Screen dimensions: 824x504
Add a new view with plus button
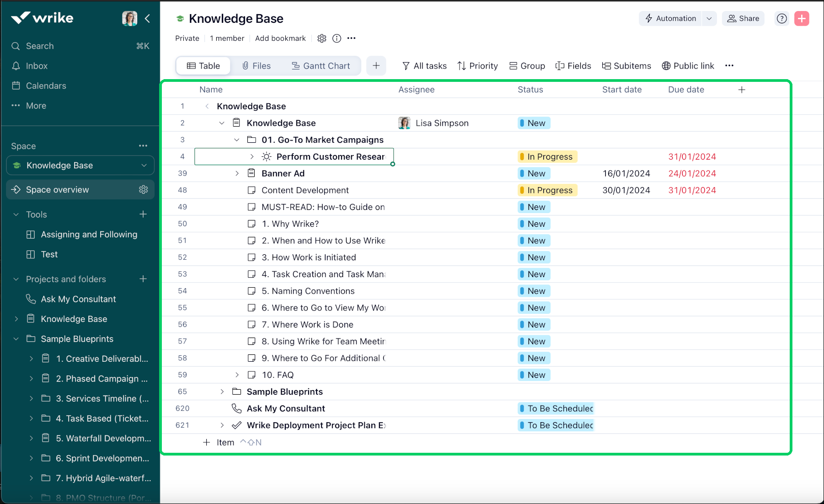coord(376,66)
